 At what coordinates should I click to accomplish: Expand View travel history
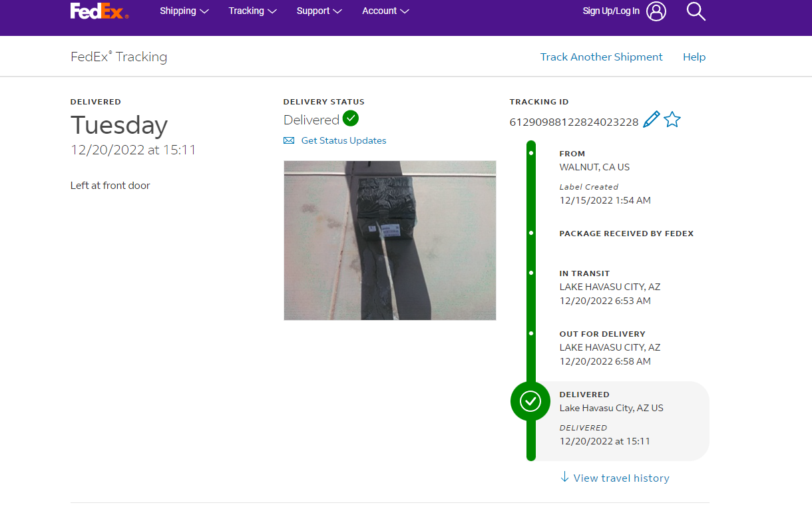(621, 478)
